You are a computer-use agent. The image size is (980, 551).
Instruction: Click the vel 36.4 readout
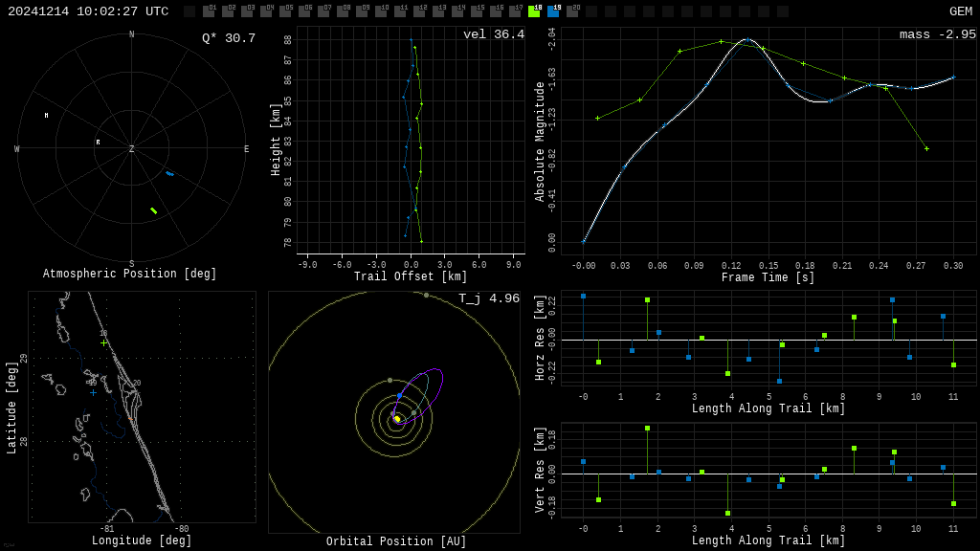(493, 35)
